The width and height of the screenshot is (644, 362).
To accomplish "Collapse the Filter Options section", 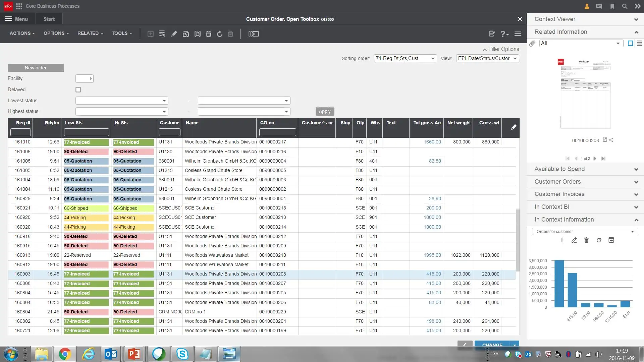I will pyautogui.click(x=501, y=49).
